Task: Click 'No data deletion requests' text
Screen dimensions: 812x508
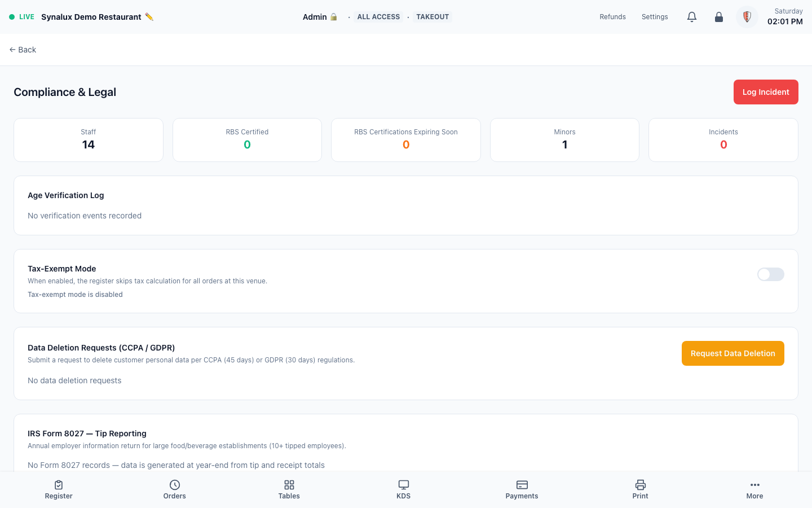Action: [74, 380]
